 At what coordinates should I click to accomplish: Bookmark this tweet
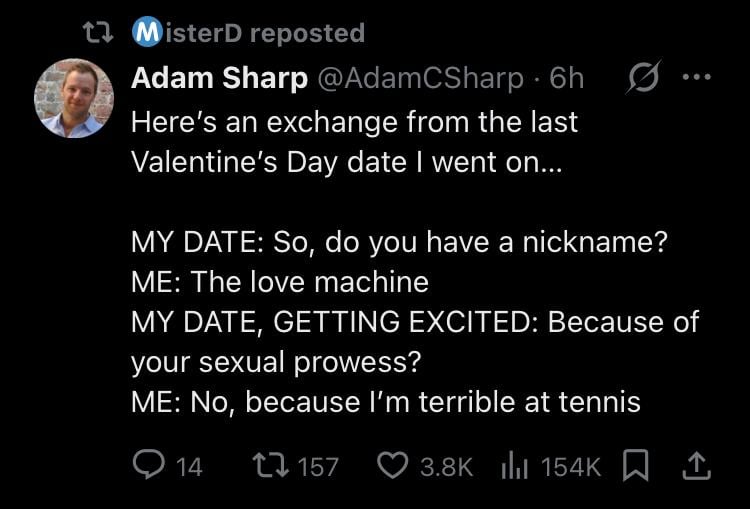pyautogui.click(x=635, y=465)
